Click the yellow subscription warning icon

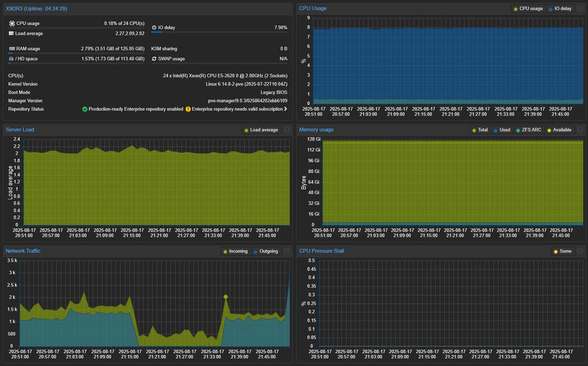188,109
